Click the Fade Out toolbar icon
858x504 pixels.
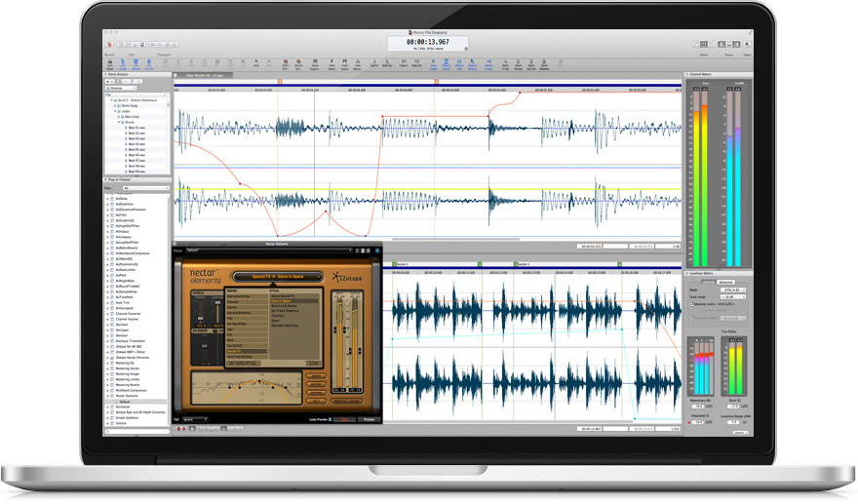click(x=416, y=63)
